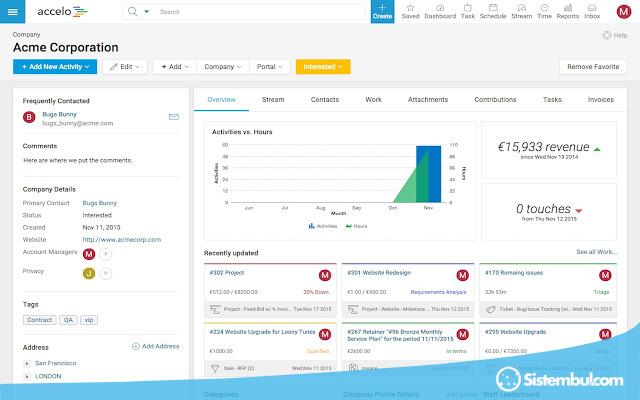Open the hamburger navigation menu
Viewport: 640px width, 400px height.
12,11
